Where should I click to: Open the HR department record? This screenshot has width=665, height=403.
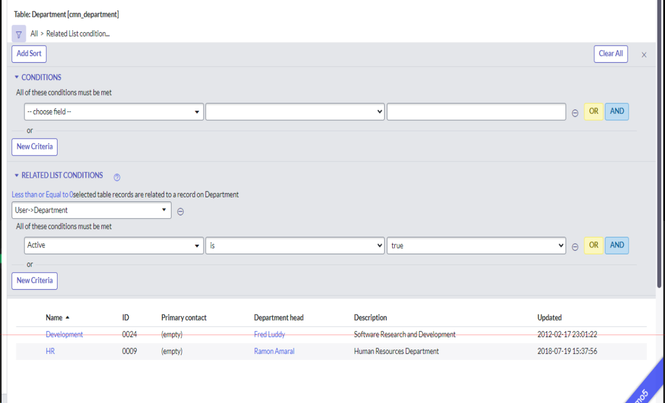pos(50,352)
